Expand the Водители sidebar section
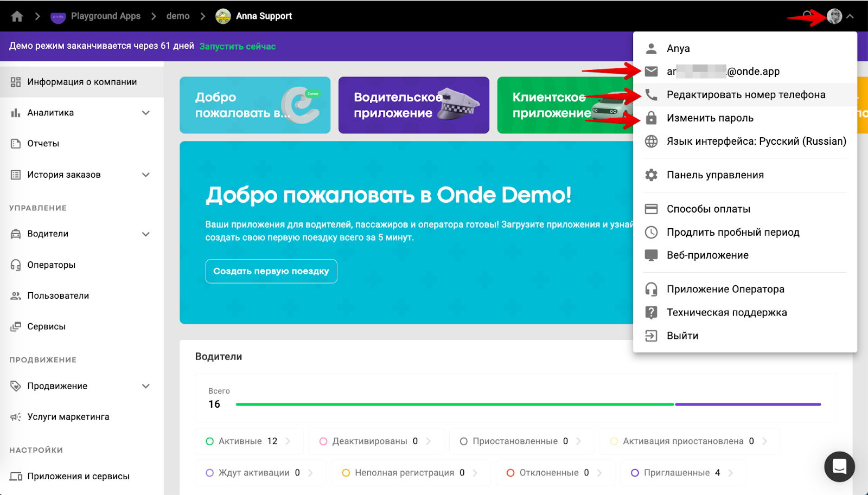 pos(146,234)
